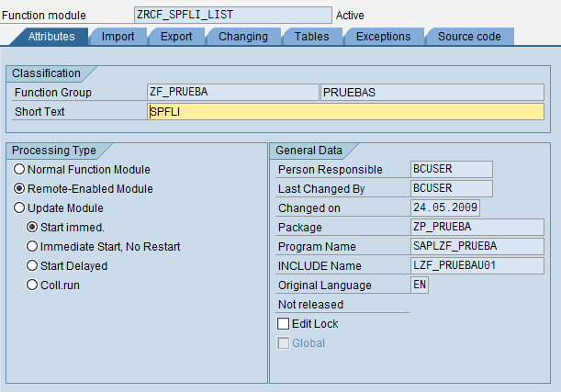Viewport: 561px width, 392px height.
Task: Click the Changed on date 24.05.2009
Action: point(445,207)
